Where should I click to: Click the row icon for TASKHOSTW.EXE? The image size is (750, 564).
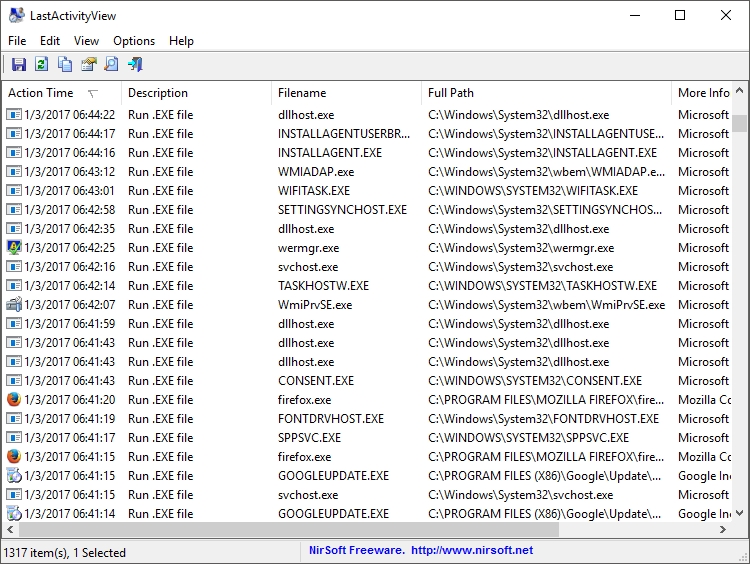(14, 286)
